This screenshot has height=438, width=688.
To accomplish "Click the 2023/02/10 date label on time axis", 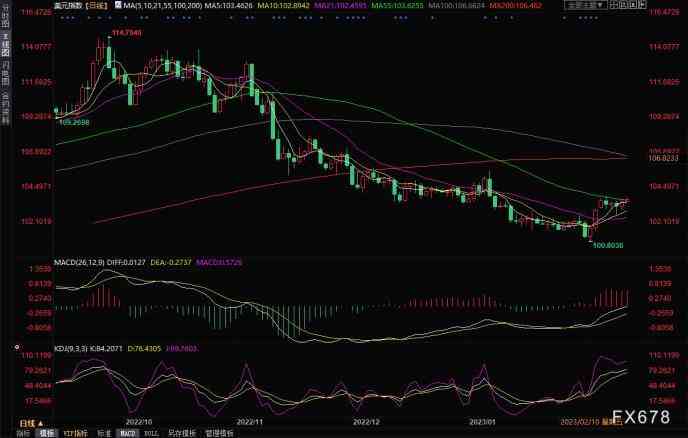I will (581, 421).
